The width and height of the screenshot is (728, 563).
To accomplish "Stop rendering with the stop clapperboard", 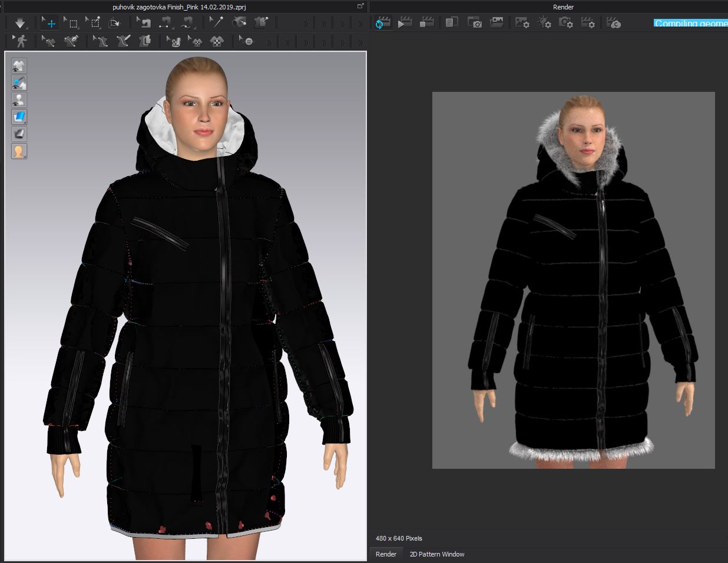I will click(426, 23).
